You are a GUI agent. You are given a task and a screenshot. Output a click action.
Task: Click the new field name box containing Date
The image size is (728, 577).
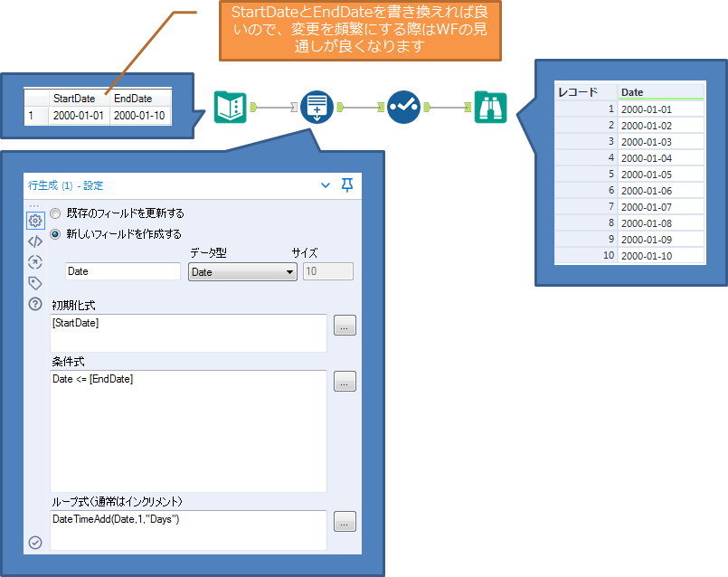[123, 271]
